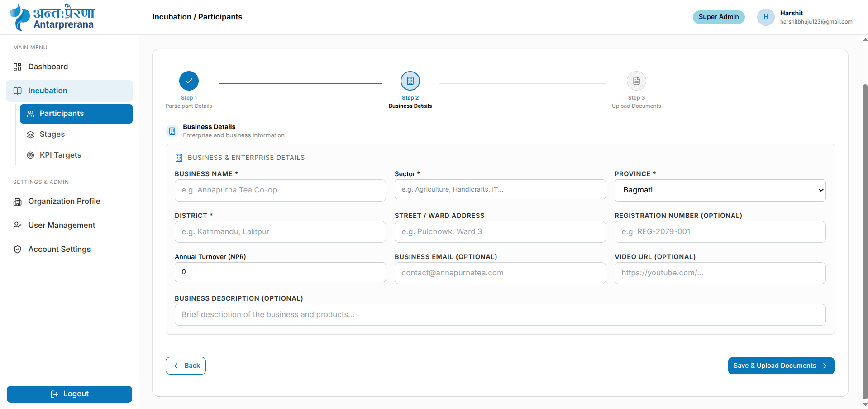
Task: Focus the Business Name input field
Action: coord(280,190)
